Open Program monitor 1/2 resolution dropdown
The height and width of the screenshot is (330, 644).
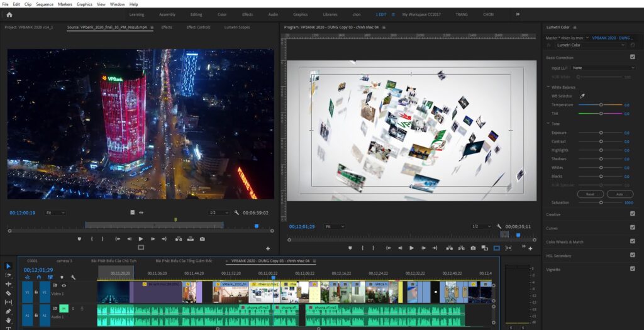pos(481,226)
